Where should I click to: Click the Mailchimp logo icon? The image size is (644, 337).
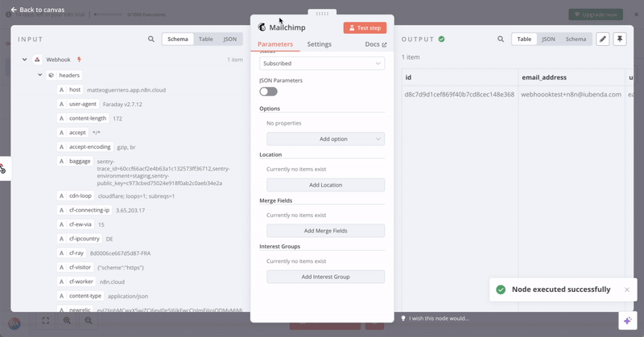pyautogui.click(x=262, y=27)
